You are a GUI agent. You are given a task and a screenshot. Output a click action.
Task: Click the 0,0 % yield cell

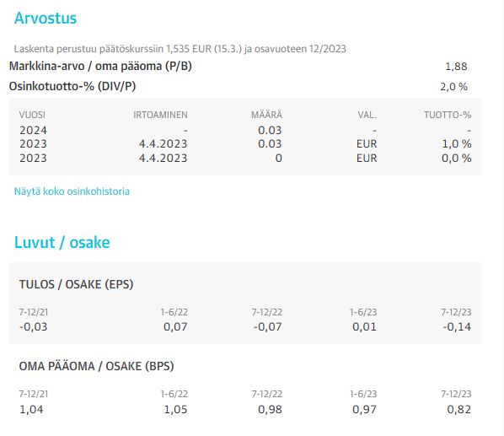coord(457,158)
